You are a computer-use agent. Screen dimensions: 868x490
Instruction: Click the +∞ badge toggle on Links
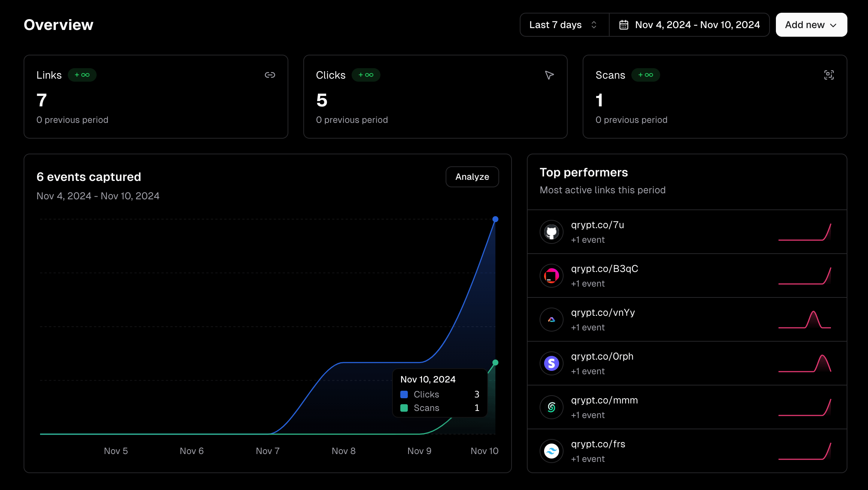click(82, 75)
